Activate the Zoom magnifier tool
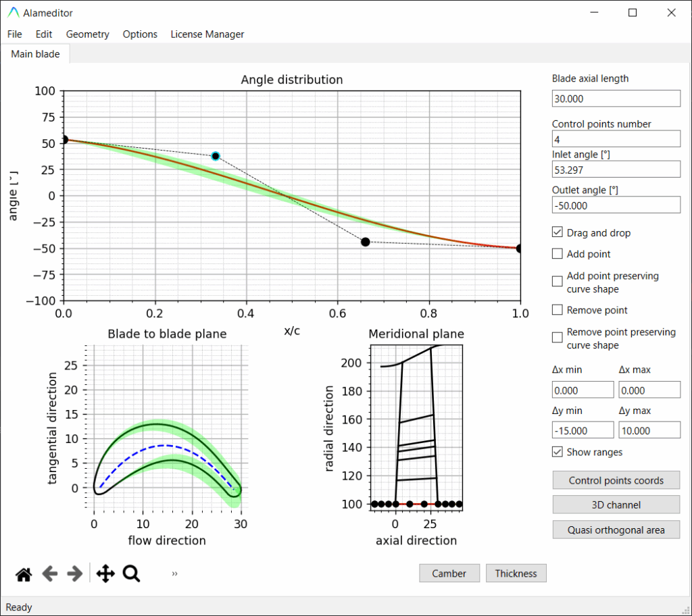 pyautogui.click(x=131, y=574)
